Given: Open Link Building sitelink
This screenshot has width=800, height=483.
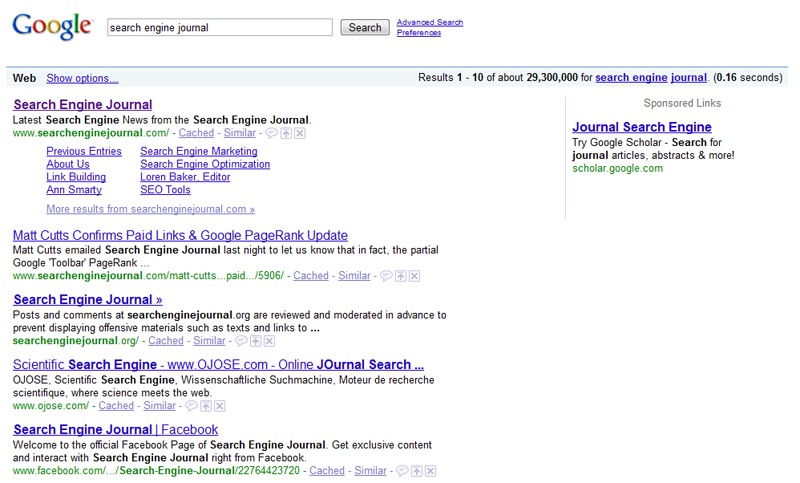Looking at the screenshot, I should coord(76,177).
